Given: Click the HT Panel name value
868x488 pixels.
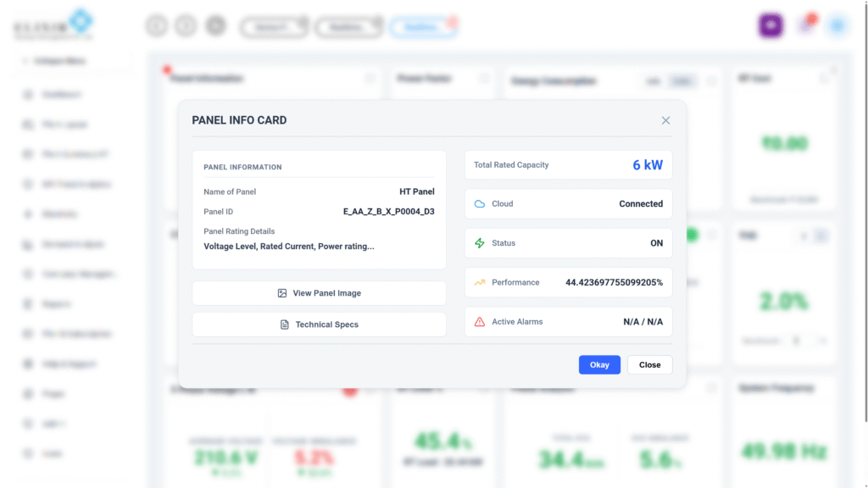Looking at the screenshot, I should pos(416,191).
